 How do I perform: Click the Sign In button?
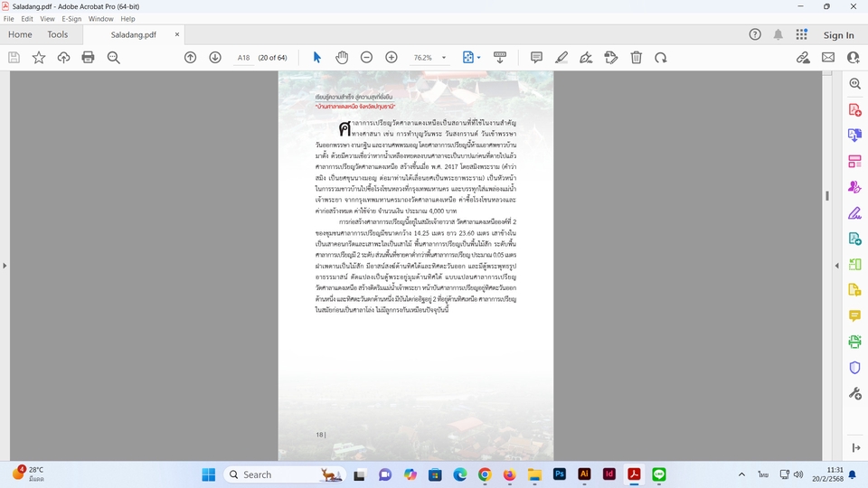click(x=838, y=35)
